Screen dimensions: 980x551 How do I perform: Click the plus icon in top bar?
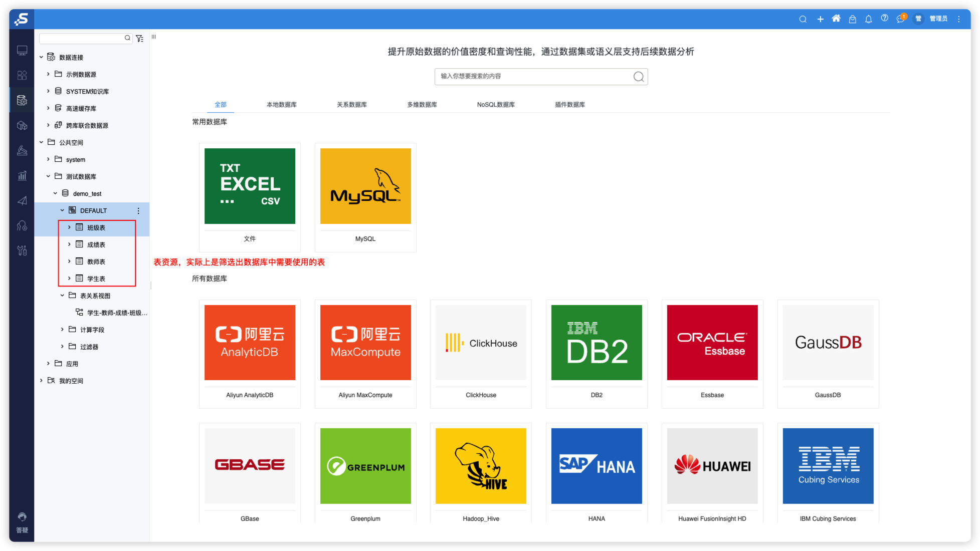tap(820, 19)
